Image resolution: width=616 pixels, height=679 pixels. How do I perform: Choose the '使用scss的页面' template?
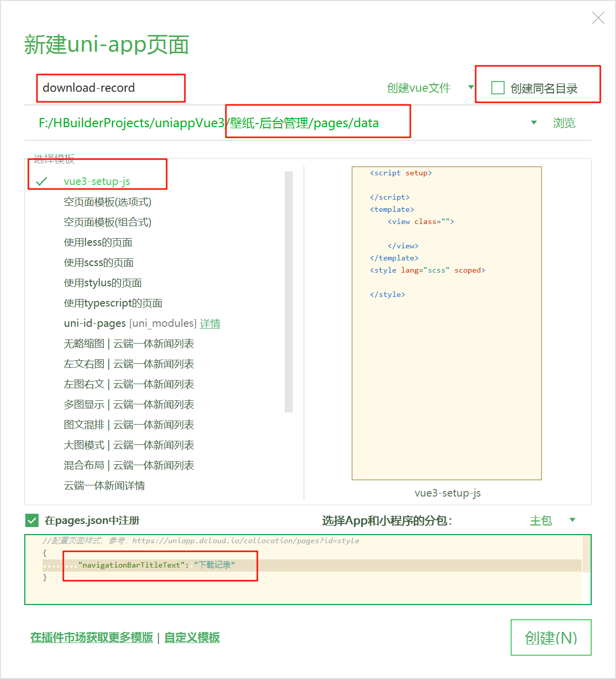click(99, 262)
